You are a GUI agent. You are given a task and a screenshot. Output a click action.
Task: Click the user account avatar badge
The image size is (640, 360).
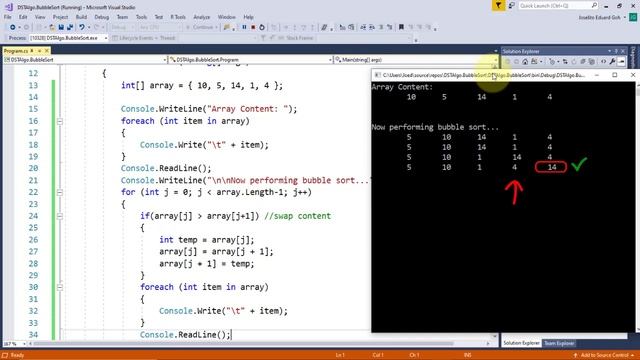(633, 17)
